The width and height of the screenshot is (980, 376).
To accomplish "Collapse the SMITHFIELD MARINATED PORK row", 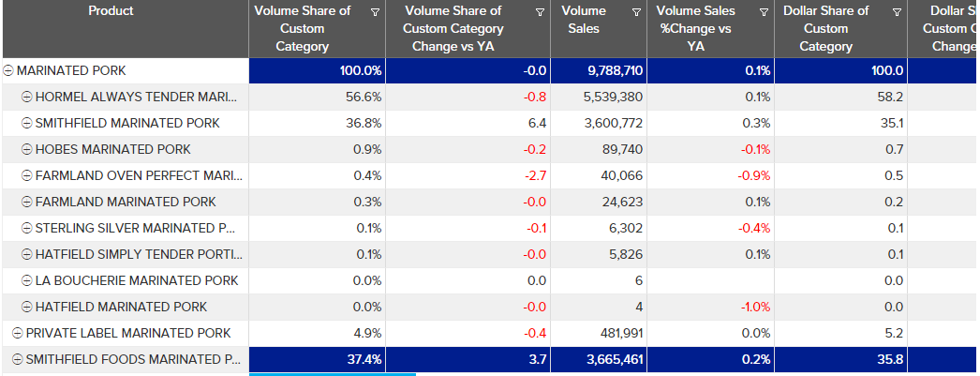I will [x=26, y=124].
